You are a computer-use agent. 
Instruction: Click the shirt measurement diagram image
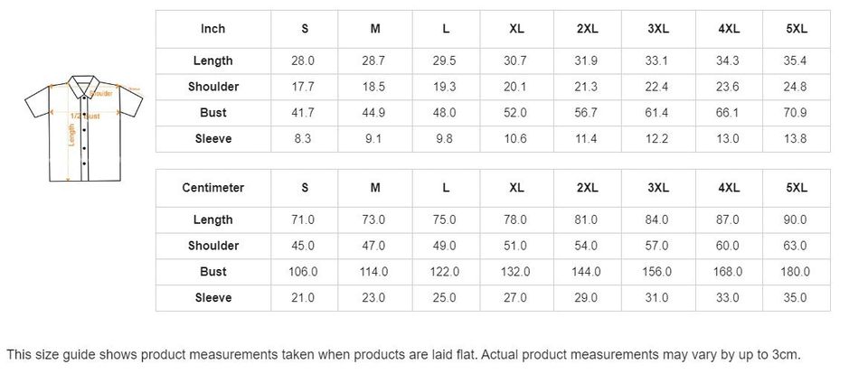point(83,127)
